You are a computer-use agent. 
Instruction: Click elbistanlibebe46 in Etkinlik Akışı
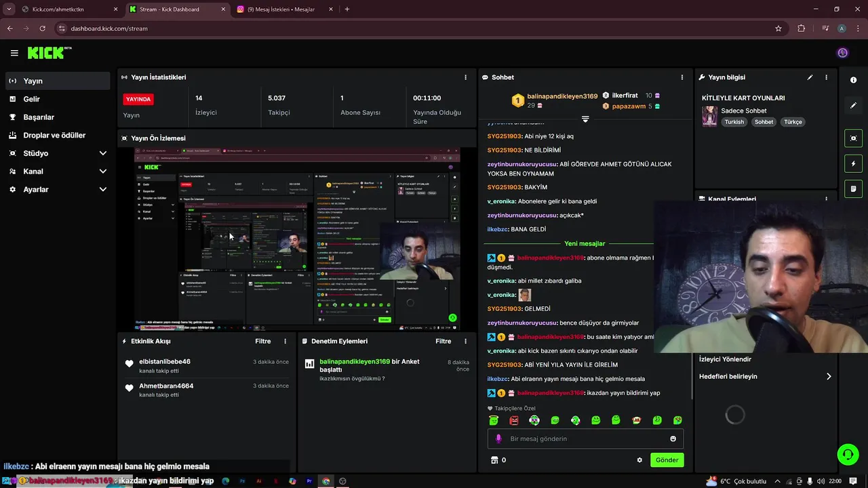pos(165,362)
